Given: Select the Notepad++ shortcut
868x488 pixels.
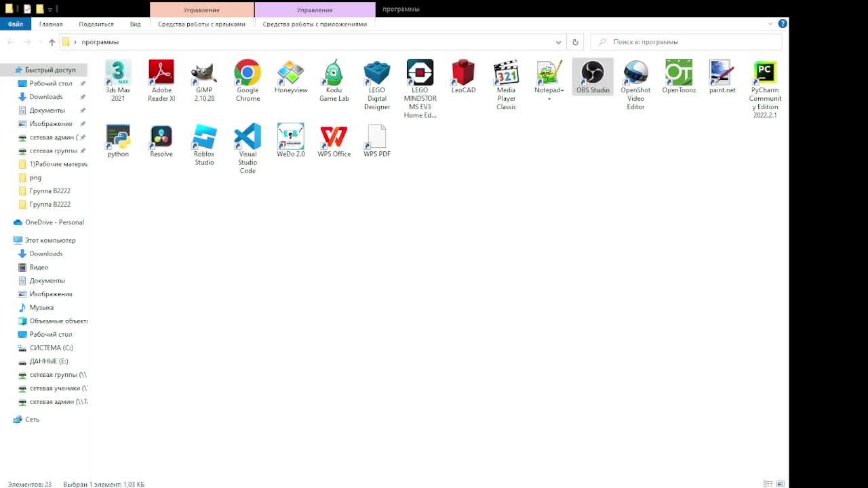Looking at the screenshot, I should [x=549, y=81].
